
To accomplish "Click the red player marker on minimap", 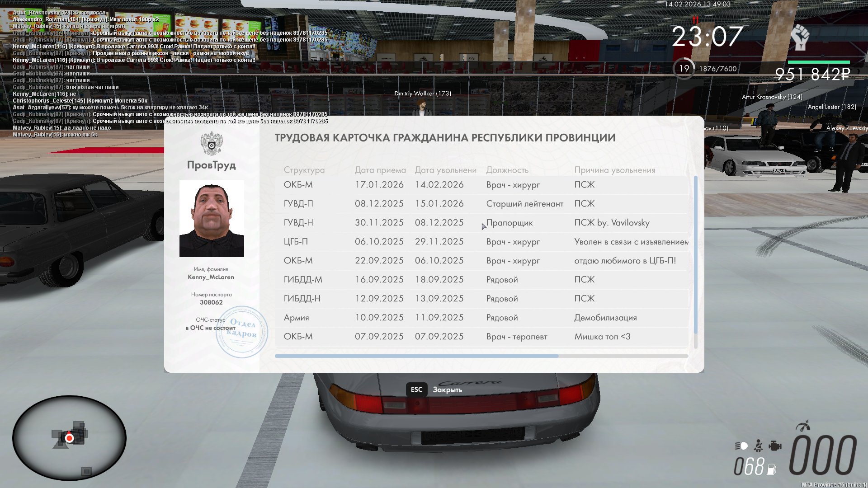I will point(69,438).
